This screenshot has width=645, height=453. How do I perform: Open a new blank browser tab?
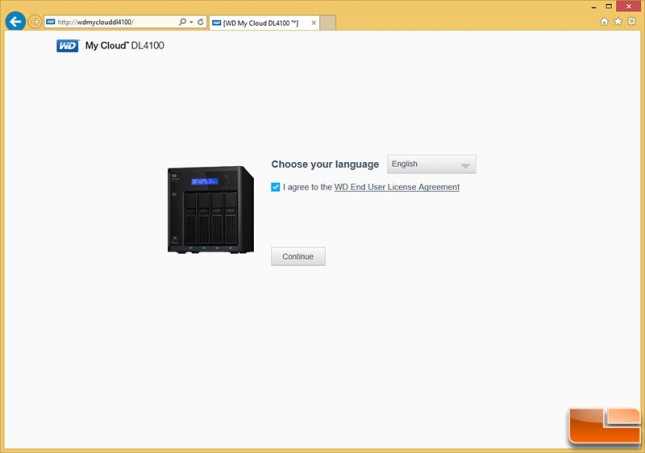328,23
